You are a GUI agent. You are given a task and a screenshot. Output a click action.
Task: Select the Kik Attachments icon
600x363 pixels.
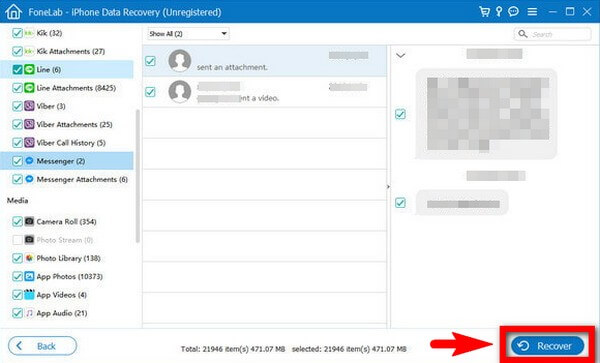point(29,51)
